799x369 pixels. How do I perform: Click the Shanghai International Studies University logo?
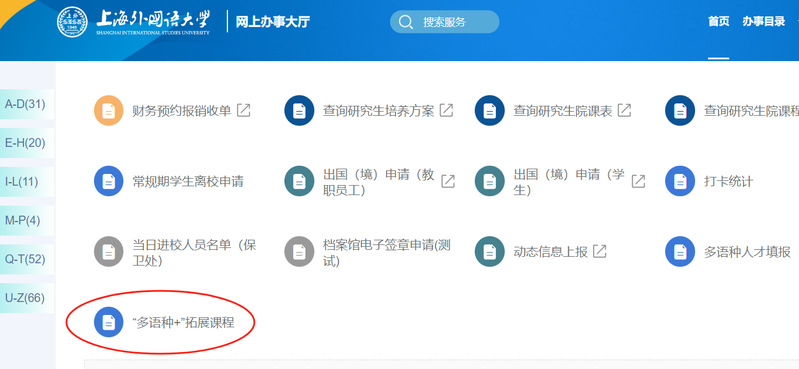(x=134, y=22)
